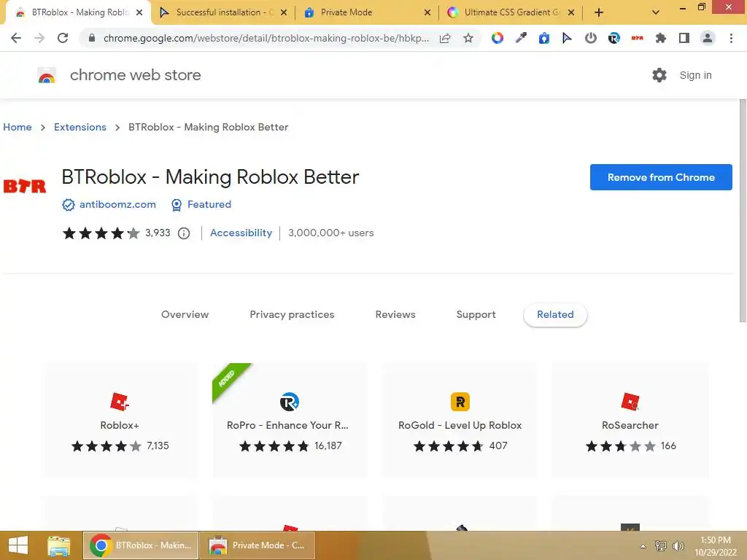This screenshot has width=747, height=560.
Task: Open the BTR extension icon in toolbar
Action: click(x=638, y=38)
